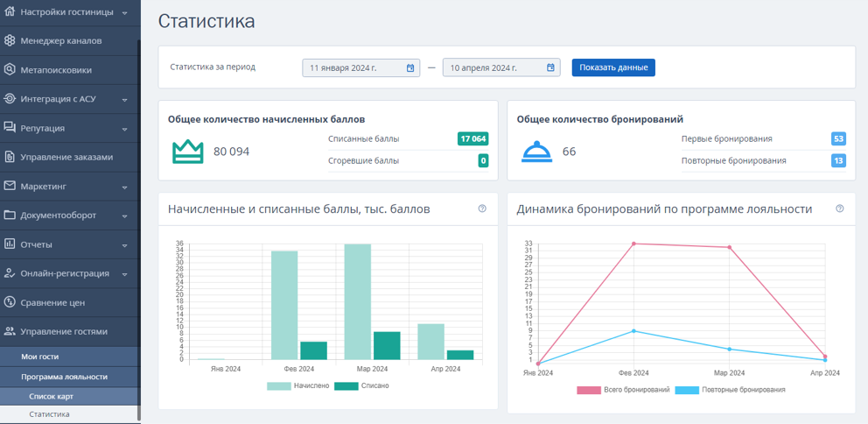The image size is (868, 424).
Task: Click the Менеджер каналов sidebar icon
Action: point(10,40)
